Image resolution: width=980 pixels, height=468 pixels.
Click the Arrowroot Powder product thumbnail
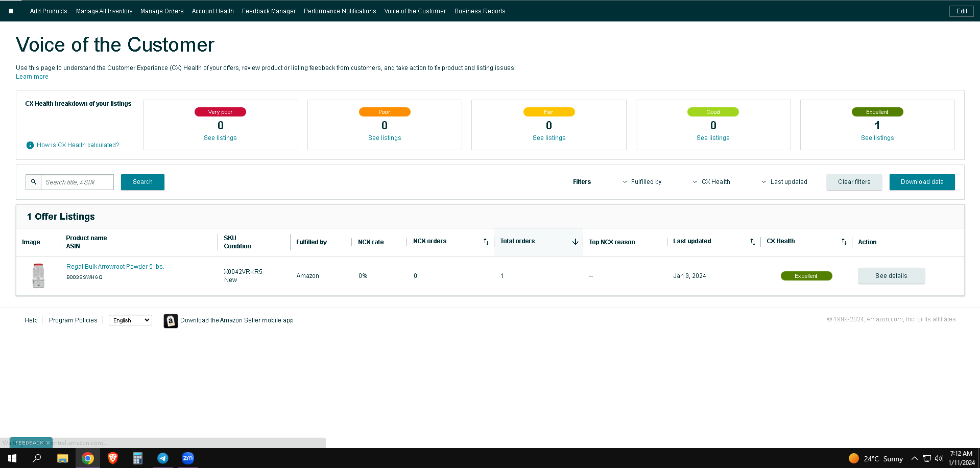[38, 276]
